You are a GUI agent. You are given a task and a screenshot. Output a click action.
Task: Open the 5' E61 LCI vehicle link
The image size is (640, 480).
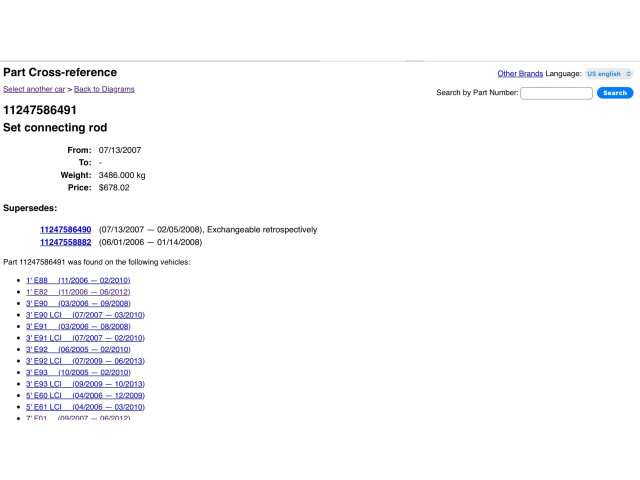[x=85, y=407]
